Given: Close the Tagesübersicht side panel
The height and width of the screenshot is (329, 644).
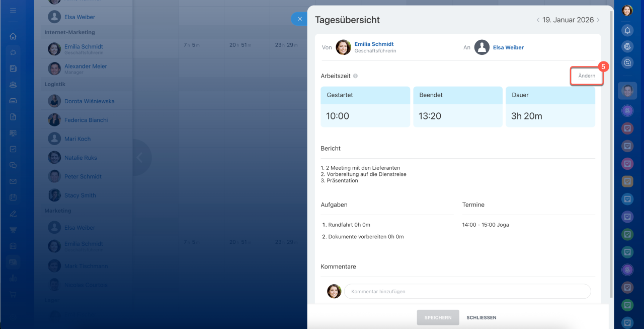Looking at the screenshot, I should pyautogui.click(x=299, y=19).
